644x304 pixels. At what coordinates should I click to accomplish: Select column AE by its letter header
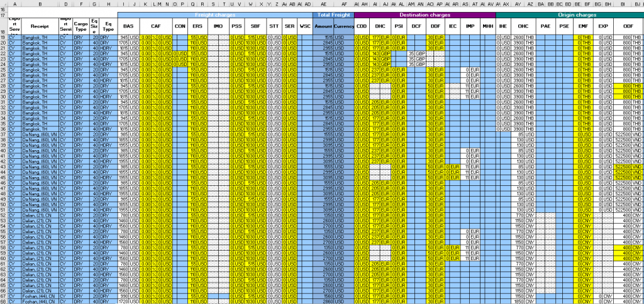[323, 4]
